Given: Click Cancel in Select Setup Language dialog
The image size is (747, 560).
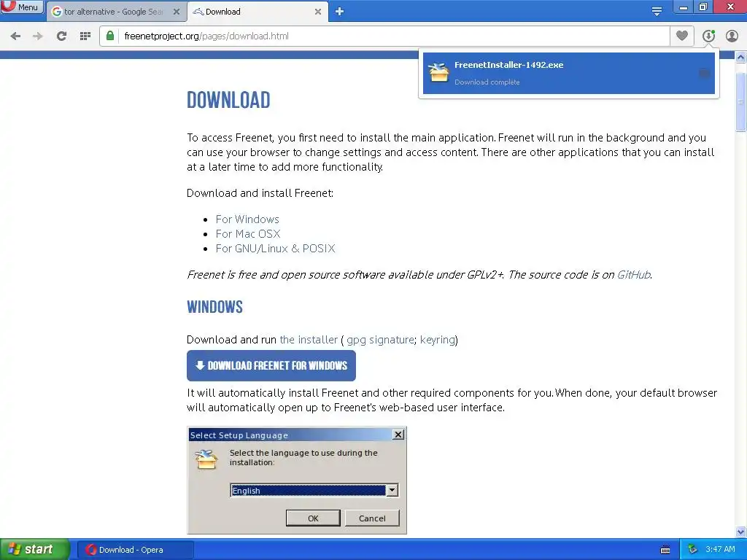Looking at the screenshot, I should [x=372, y=518].
